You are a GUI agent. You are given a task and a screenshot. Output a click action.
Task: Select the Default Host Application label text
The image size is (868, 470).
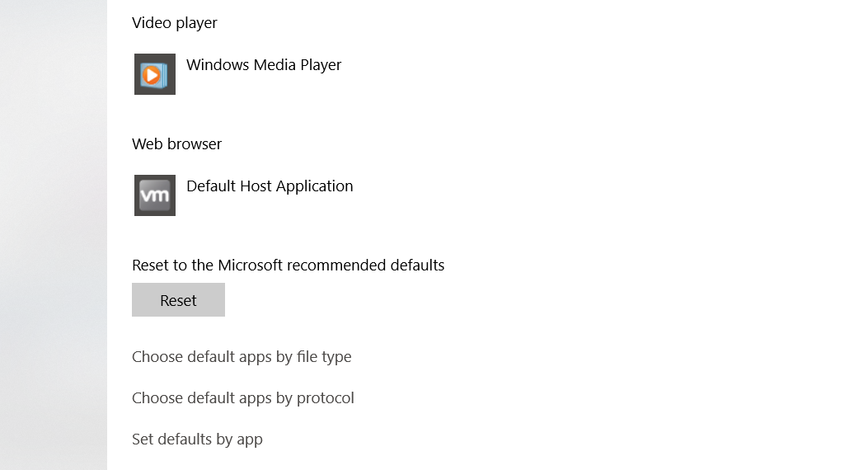pos(270,186)
